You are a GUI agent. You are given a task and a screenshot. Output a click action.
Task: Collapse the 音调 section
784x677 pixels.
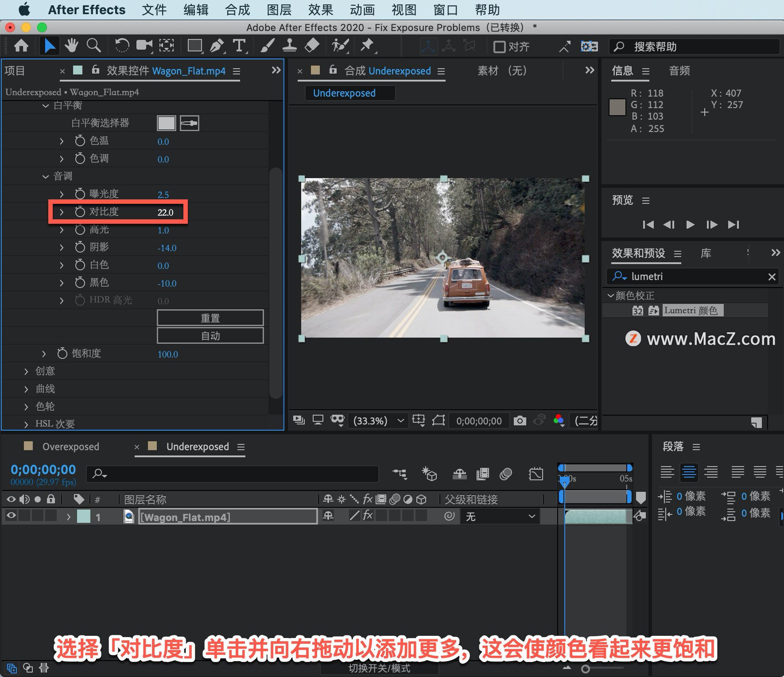click(x=45, y=176)
